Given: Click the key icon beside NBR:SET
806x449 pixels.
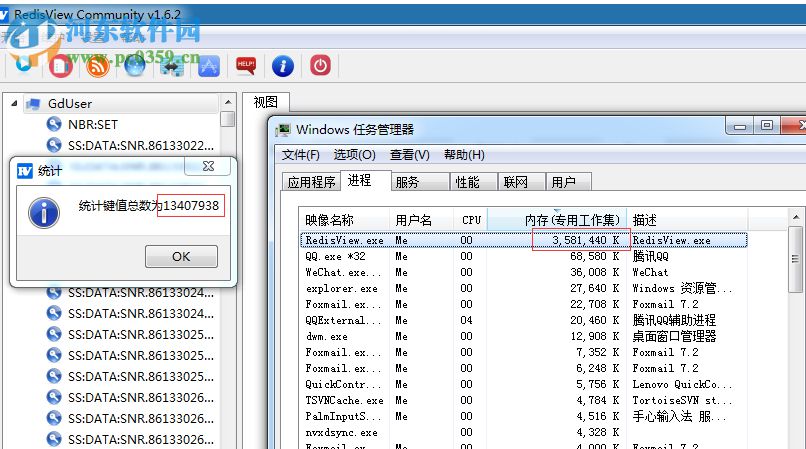Looking at the screenshot, I should click(53, 124).
